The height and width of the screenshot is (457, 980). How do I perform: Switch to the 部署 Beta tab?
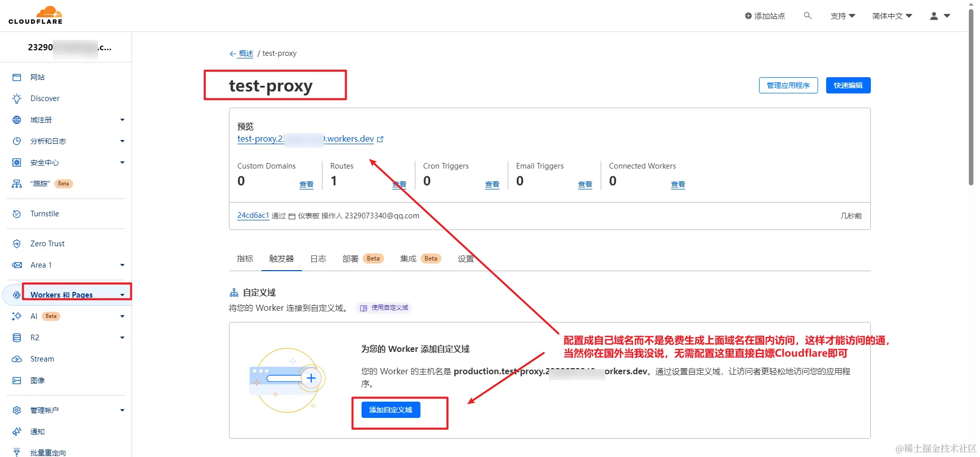[x=363, y=259]
